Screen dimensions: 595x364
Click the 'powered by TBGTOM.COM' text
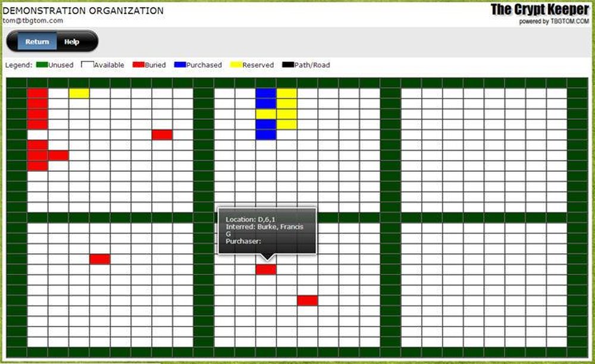pyautogui.click(x=554, y=21)
